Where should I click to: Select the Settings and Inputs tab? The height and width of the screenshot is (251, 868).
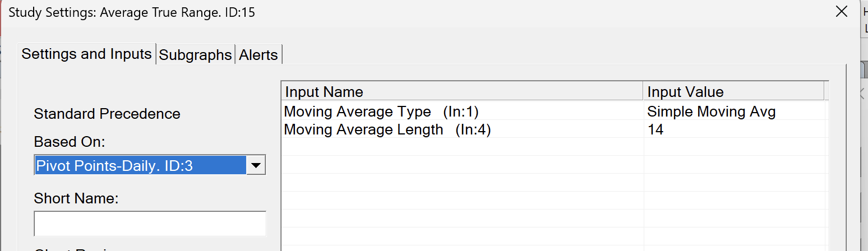(x=86, y=54)
